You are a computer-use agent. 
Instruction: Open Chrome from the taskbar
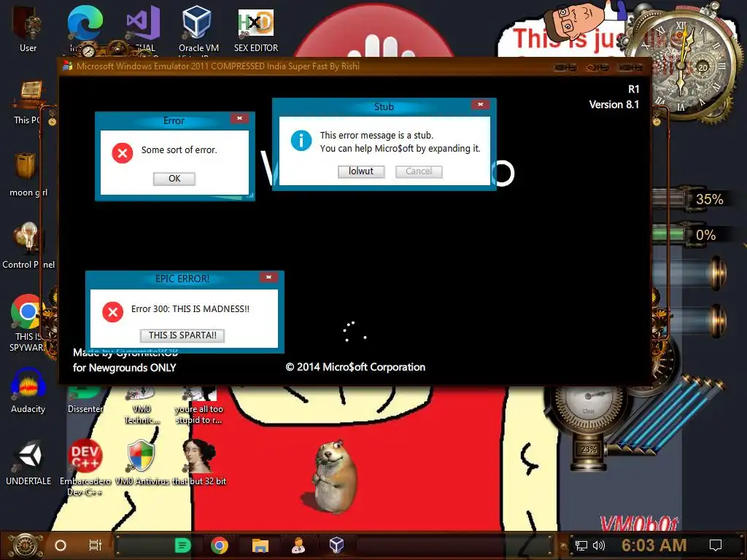(x=220, y=545)
